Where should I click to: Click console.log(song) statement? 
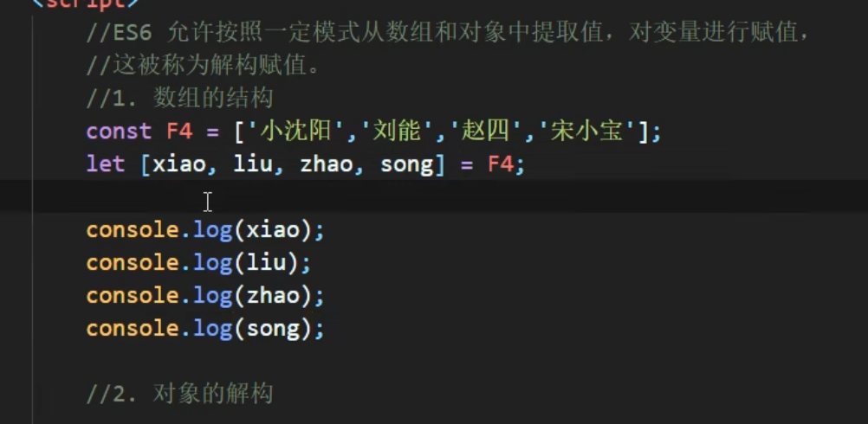pyautogui.click(x=204, y=330)
